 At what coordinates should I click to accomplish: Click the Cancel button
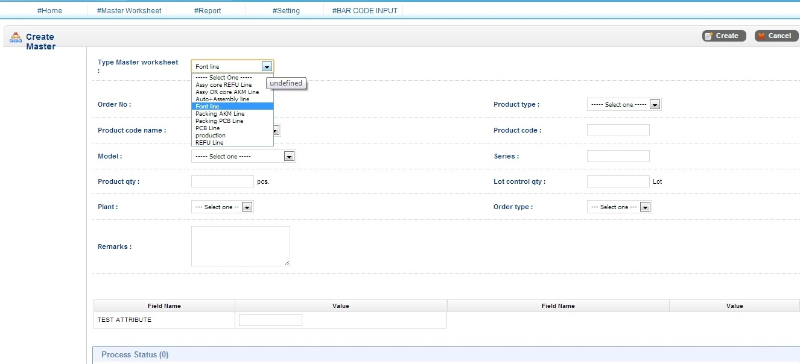click(776, 36)
